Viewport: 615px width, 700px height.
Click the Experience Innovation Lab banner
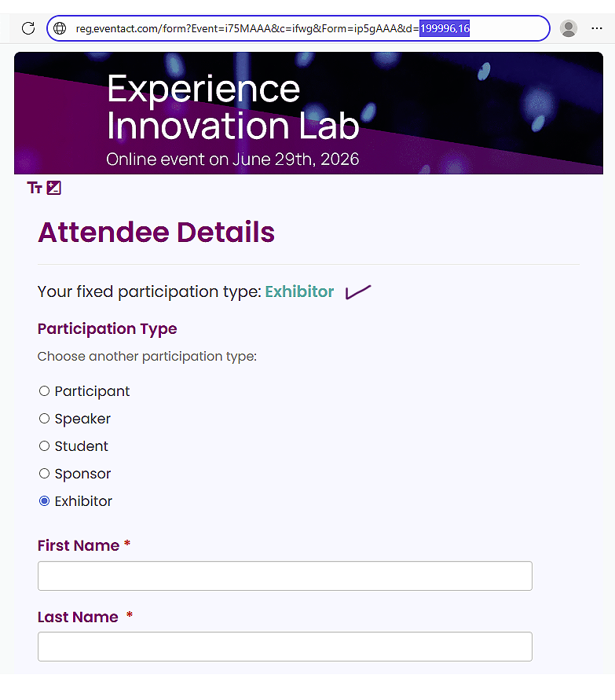click(x=307, y=113)
